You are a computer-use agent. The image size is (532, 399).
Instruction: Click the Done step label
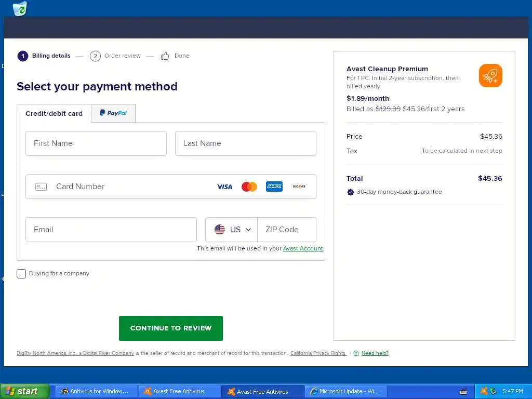(182, 56)
